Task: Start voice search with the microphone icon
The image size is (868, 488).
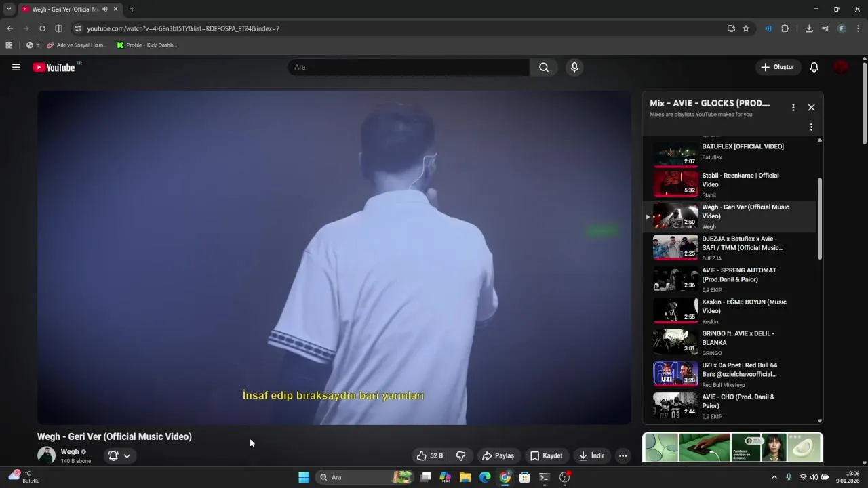Action: 574,67
